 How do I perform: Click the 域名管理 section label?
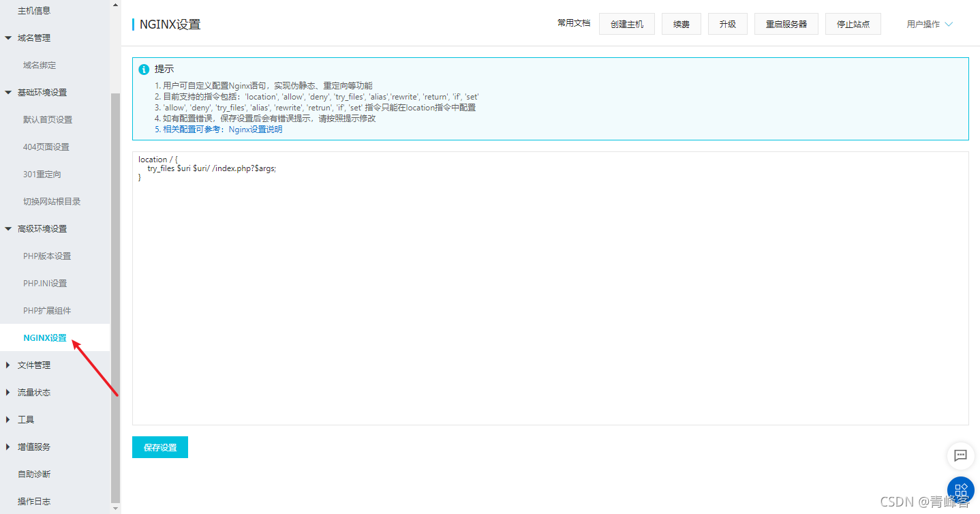[x=34, y=38]
